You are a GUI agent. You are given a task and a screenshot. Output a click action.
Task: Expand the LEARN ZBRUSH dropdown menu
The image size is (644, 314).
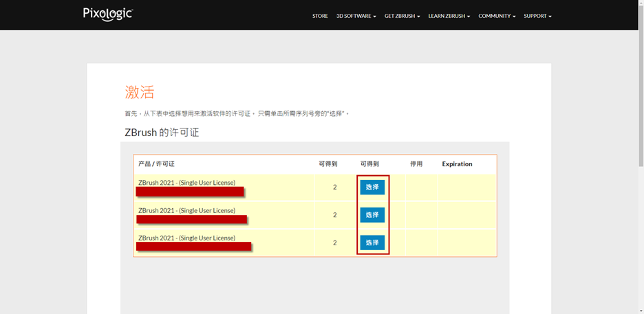point(449,16)
